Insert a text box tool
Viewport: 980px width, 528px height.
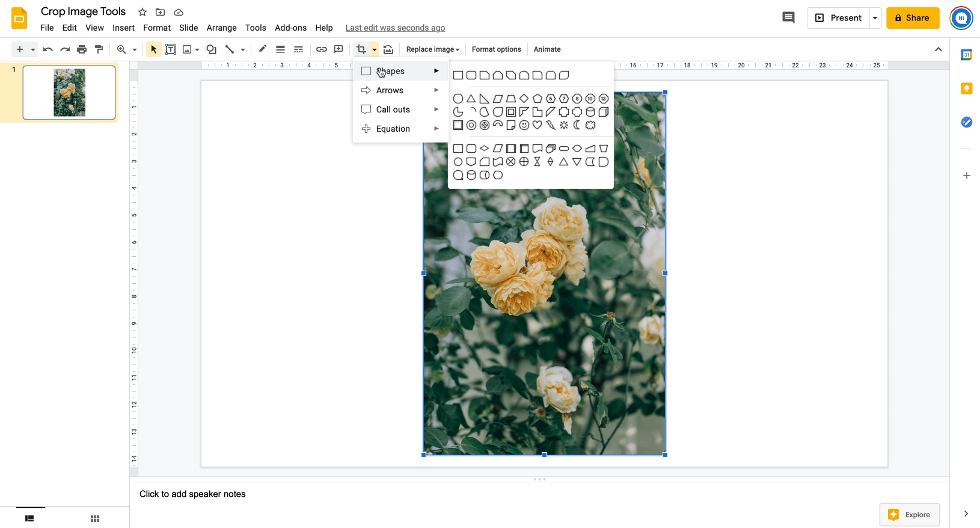coord(171,49)
